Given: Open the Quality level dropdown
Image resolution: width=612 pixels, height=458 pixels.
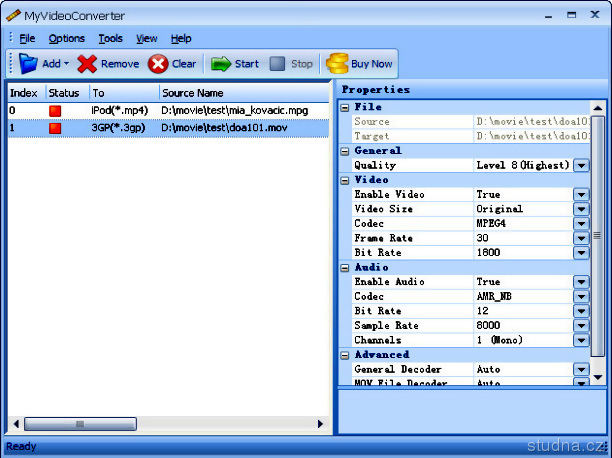Looking at the screenshot, I should (x=581, y=165).
